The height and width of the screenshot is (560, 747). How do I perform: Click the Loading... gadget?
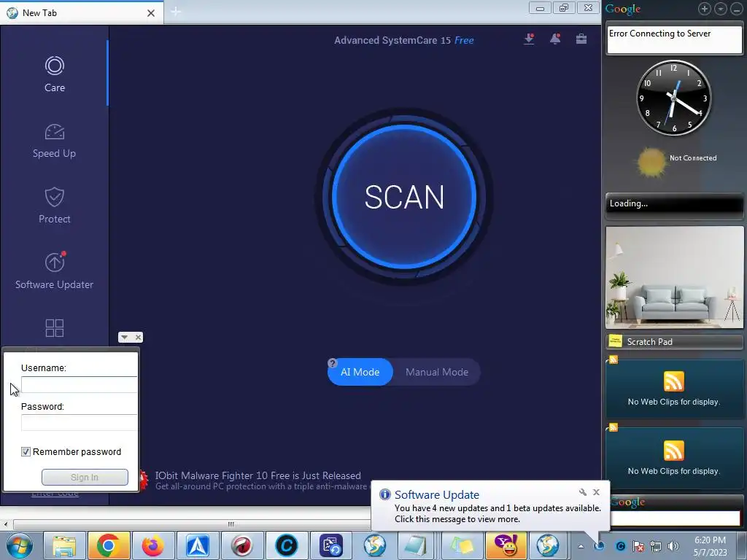point(674,204)
